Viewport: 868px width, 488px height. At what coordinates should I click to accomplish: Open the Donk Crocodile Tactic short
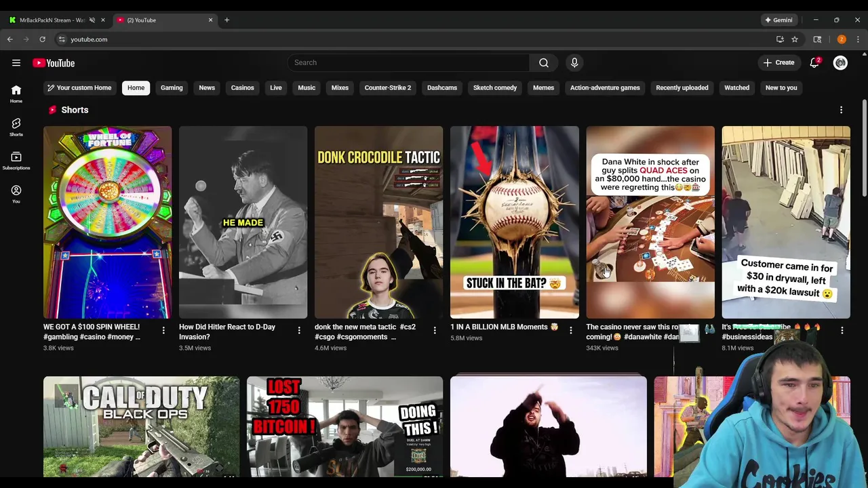pyautogui.click(x=379, y=222)
